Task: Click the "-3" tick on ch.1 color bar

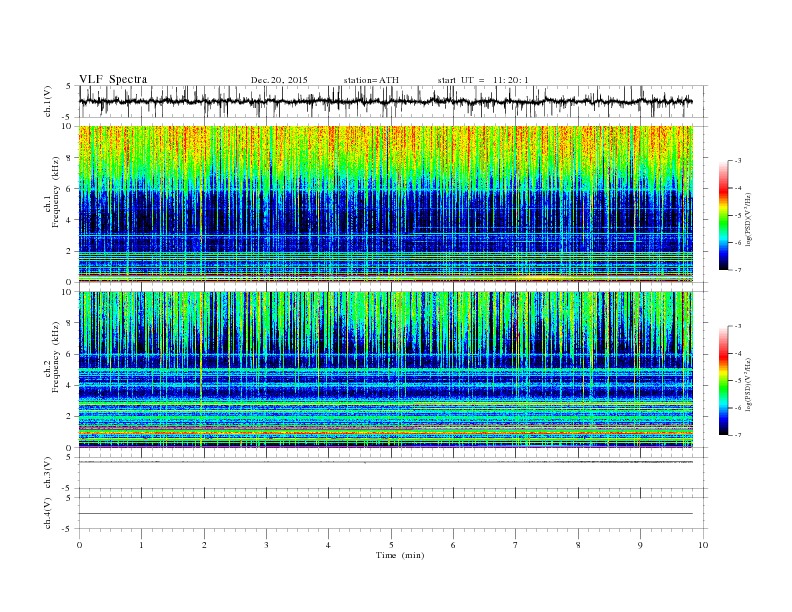Action: [738, 161]
